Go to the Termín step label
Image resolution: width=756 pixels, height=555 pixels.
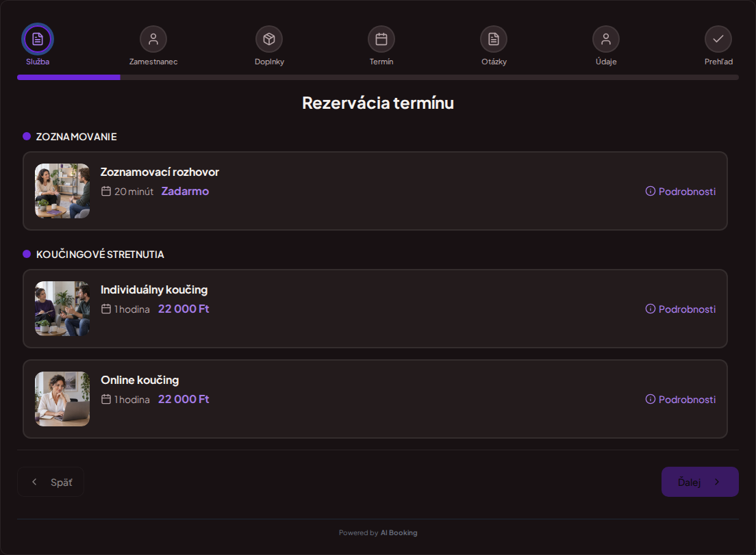[x=381, y=62]
